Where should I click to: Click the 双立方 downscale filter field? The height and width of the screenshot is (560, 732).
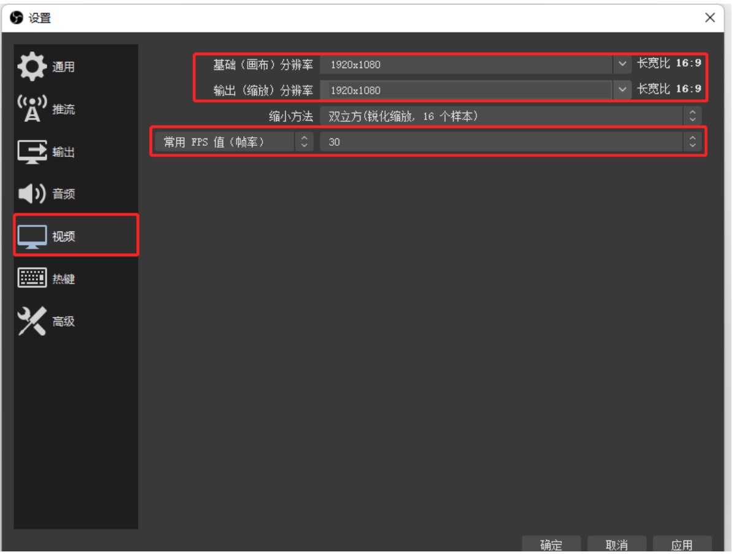[x=511, y=116]
